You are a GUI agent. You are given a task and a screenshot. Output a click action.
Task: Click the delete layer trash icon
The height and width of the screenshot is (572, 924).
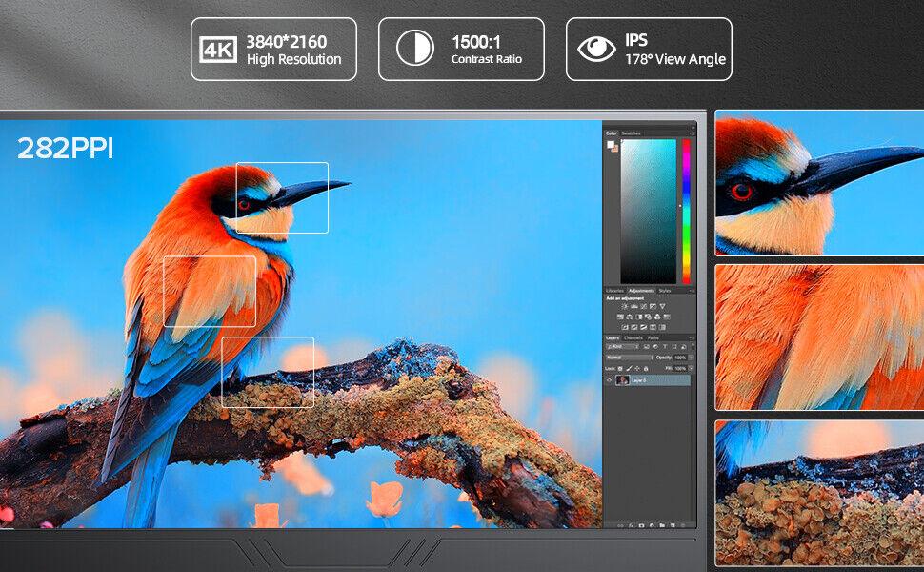pyautogui.click(x=683, y=525)
